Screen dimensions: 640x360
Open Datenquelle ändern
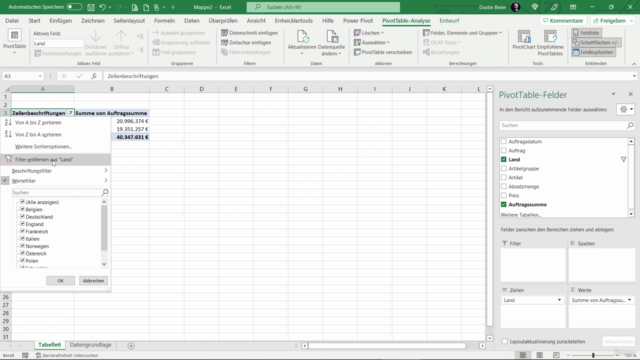(331, 42)
